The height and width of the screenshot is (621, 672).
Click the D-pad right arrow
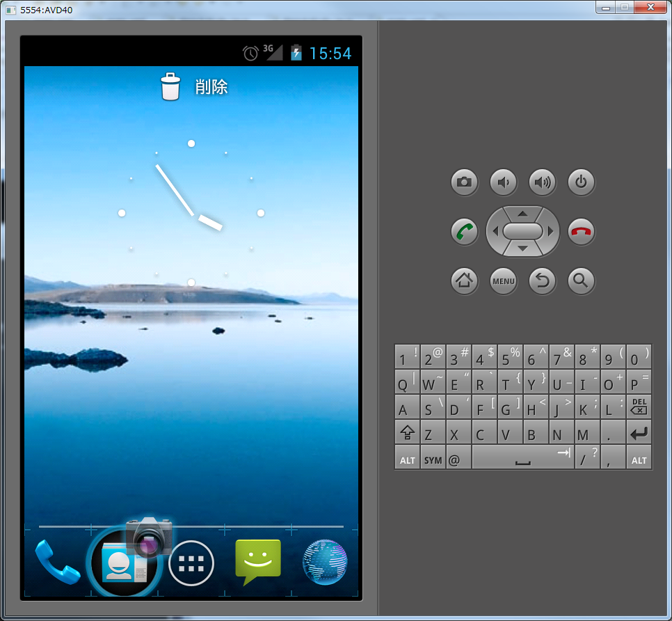(x=550, y=232)
